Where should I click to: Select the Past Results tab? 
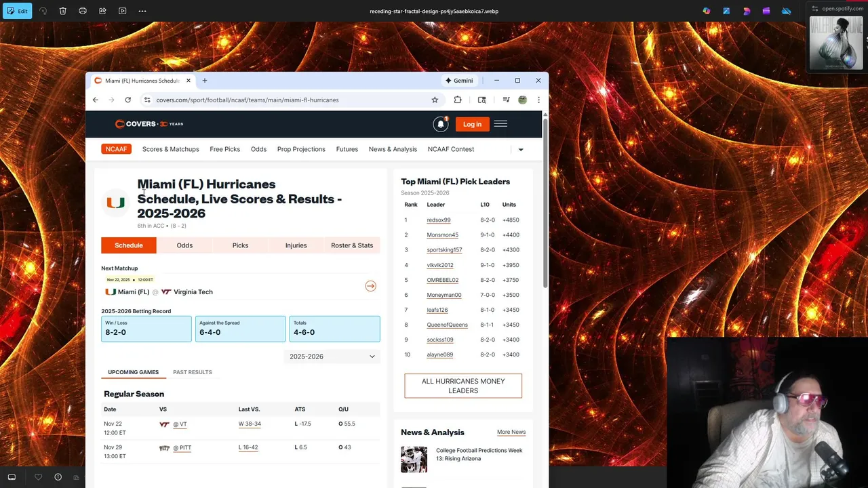(x=193, y=372)
